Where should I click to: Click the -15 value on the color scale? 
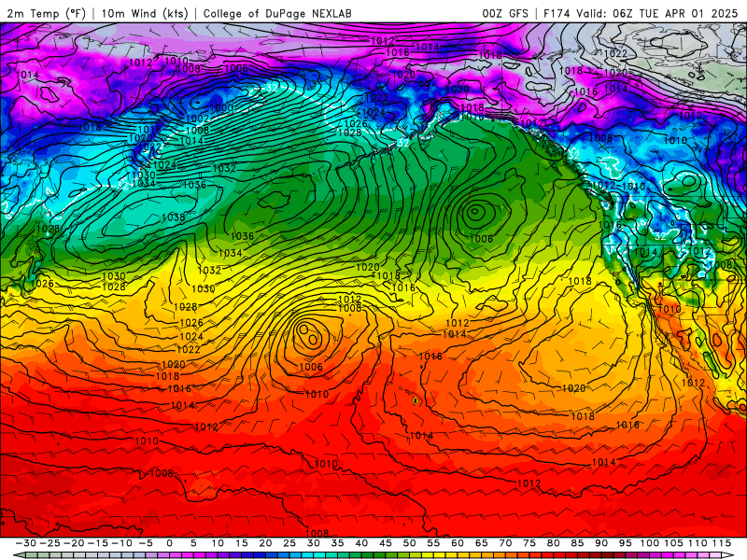pos(97,543)
